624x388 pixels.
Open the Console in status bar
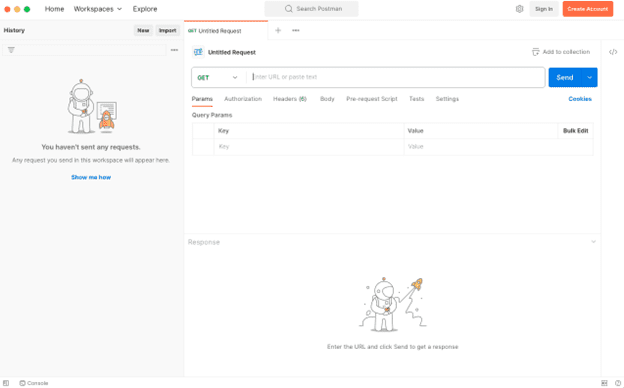34,383
